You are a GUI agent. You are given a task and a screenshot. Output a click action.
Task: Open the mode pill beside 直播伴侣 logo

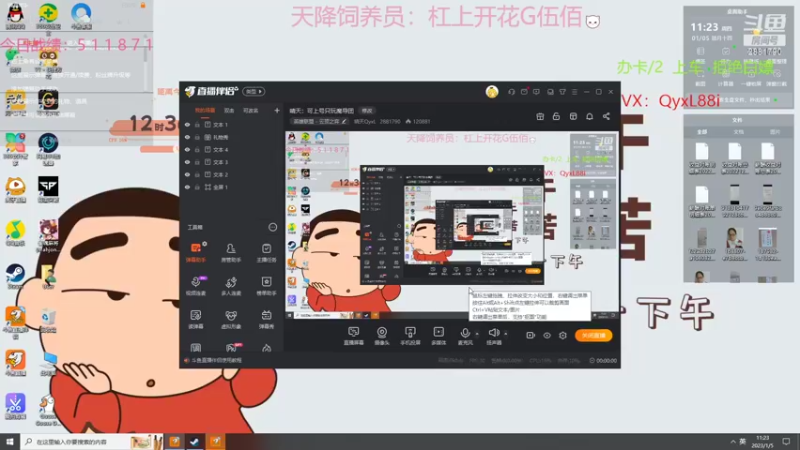tap(254, 92)
